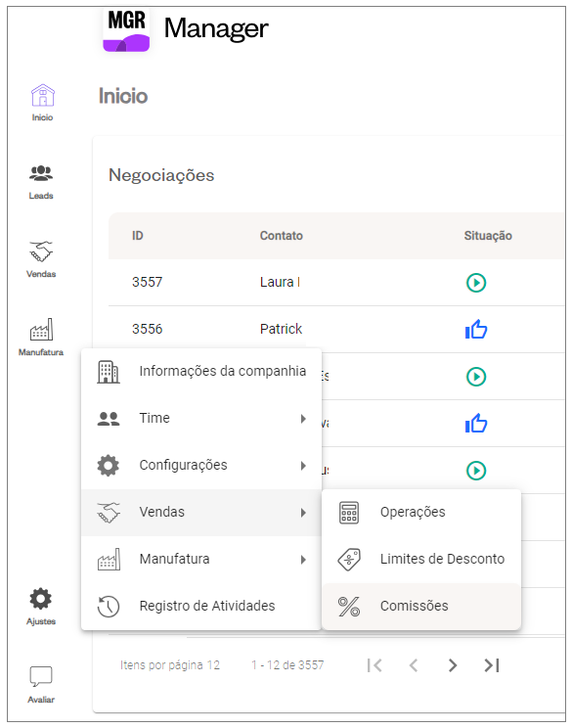
Task: Click contact name Patrick
Action: [x=281, y=329]
